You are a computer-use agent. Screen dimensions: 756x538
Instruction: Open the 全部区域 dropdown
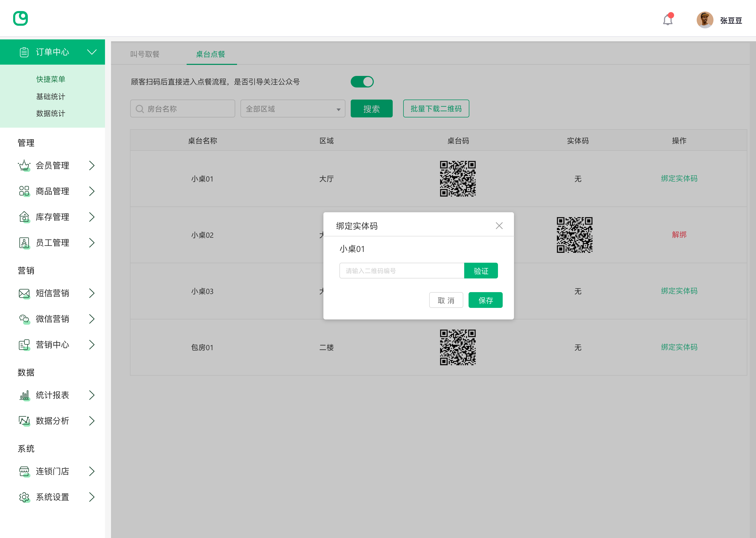tap(293, 108)
